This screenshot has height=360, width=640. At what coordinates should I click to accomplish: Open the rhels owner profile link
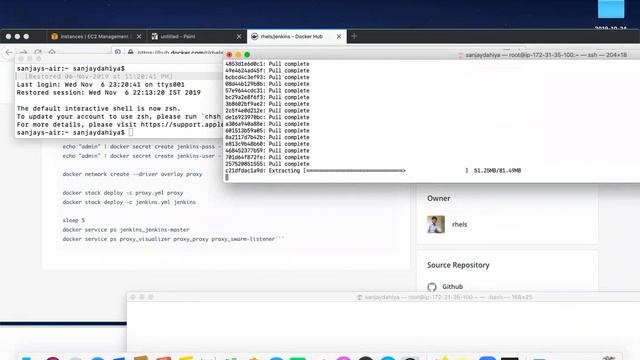click(x=459, y=224)
